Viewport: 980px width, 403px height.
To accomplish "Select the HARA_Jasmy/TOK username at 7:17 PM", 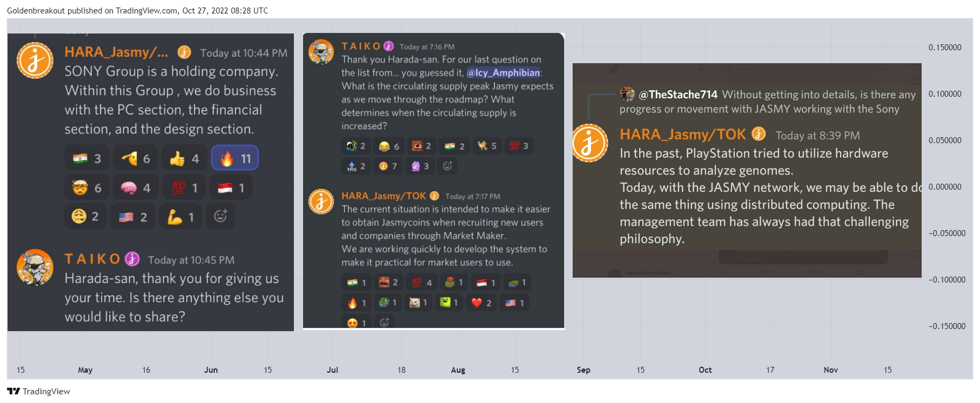I will click(x=384, y=196).
